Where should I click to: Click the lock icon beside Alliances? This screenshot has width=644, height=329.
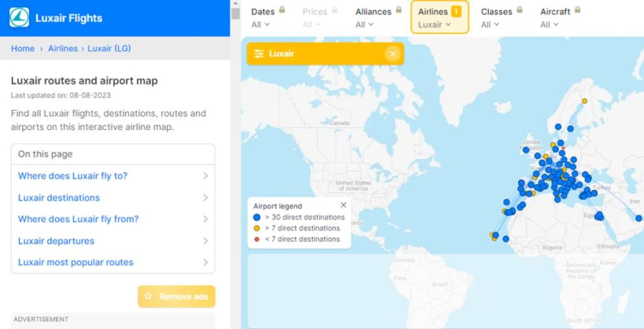[x=399, y=9]
